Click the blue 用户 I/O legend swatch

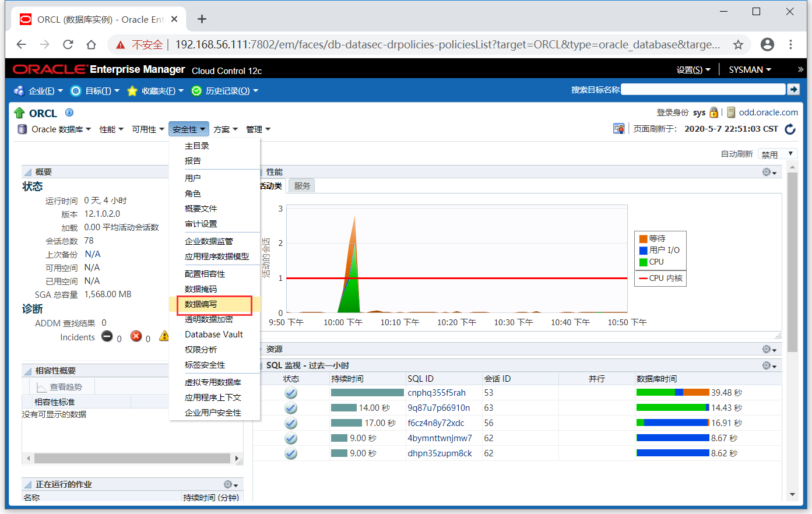[644, 251]
